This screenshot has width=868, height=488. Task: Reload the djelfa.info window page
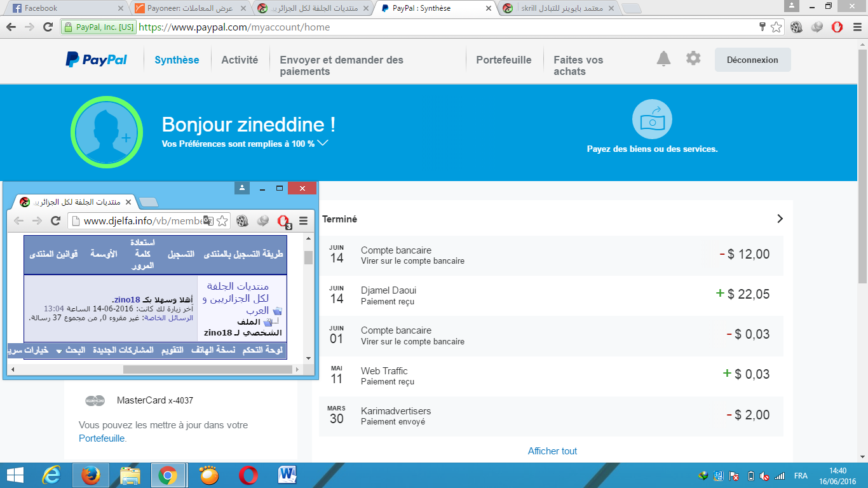pos(55,220)
